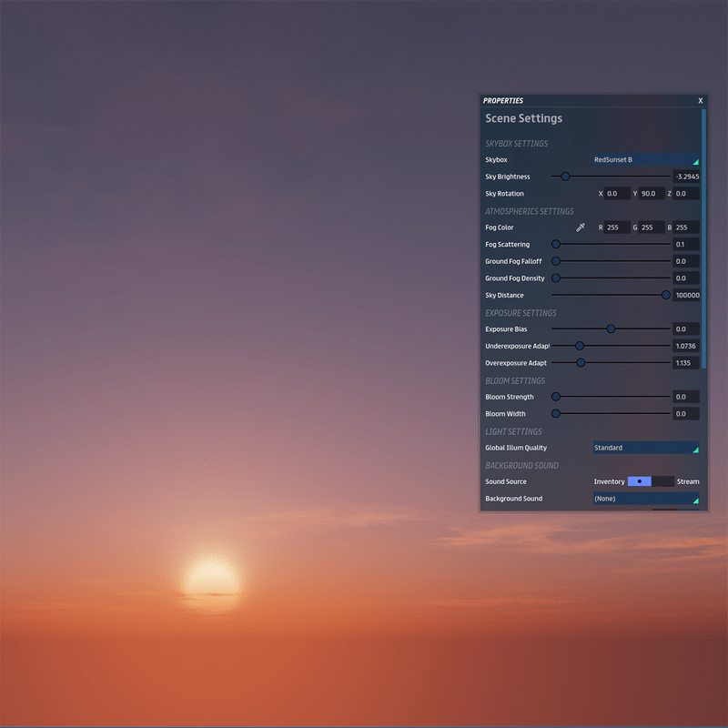Open the Skybox dropdown showing RedSunset B
The width and height of the screenshot is (728, 728).
click(645, 160)
